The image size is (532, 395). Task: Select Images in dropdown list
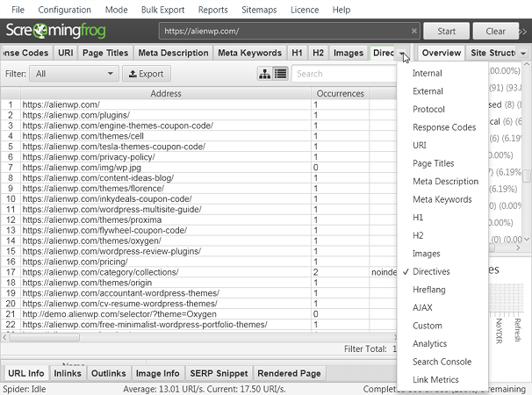coord(442,254)
